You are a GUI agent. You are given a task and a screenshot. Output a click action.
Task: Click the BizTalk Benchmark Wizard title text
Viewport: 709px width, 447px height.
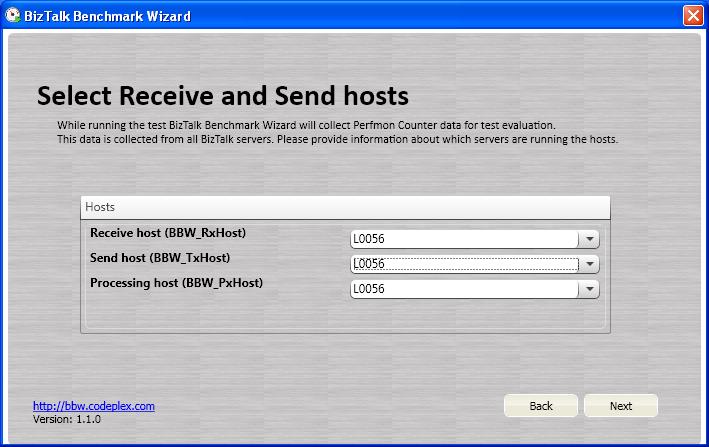108,16
